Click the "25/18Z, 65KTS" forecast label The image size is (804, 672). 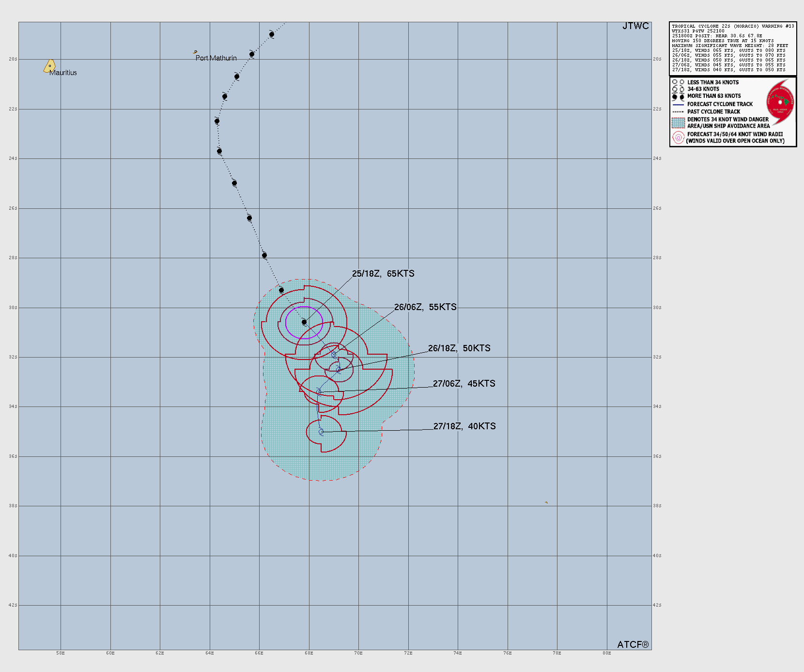point(383,274)
